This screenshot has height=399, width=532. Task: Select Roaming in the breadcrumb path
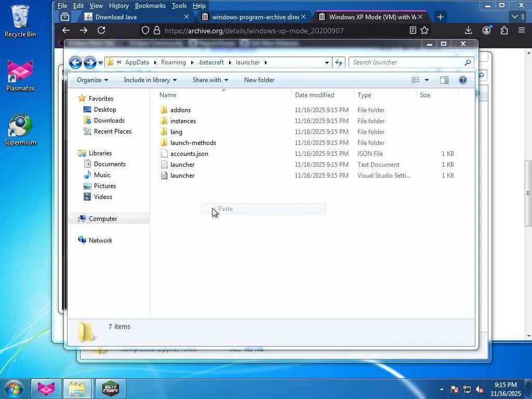[174, 62]
